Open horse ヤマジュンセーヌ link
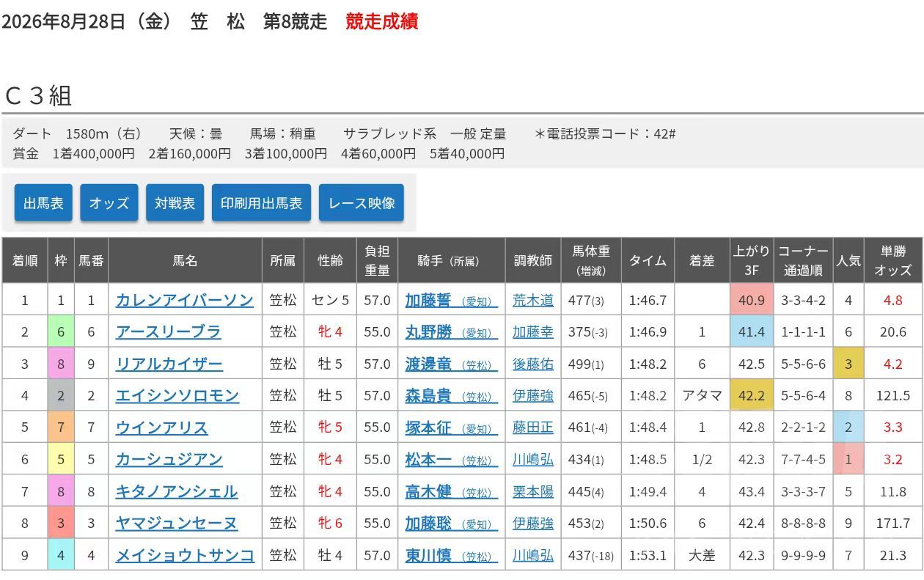 [x=177, y=524]
